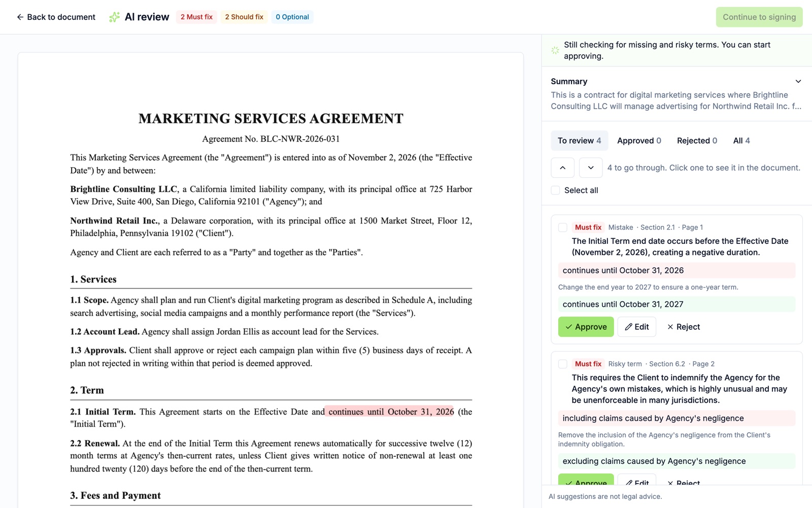Go to next suggestion with down chevron
The height and width of the screenshot is (508, 812).
[591, 168]
